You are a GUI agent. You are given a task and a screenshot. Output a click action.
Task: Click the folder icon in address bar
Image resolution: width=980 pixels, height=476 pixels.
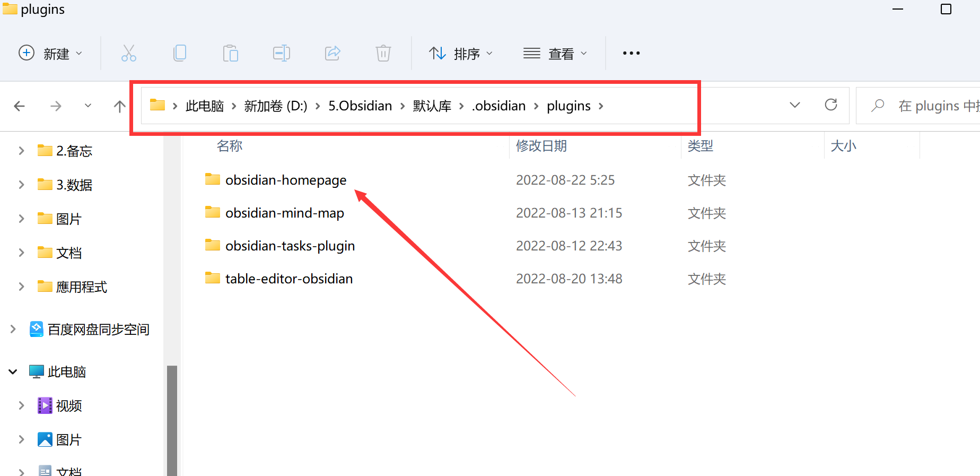[x=157, y=105]
